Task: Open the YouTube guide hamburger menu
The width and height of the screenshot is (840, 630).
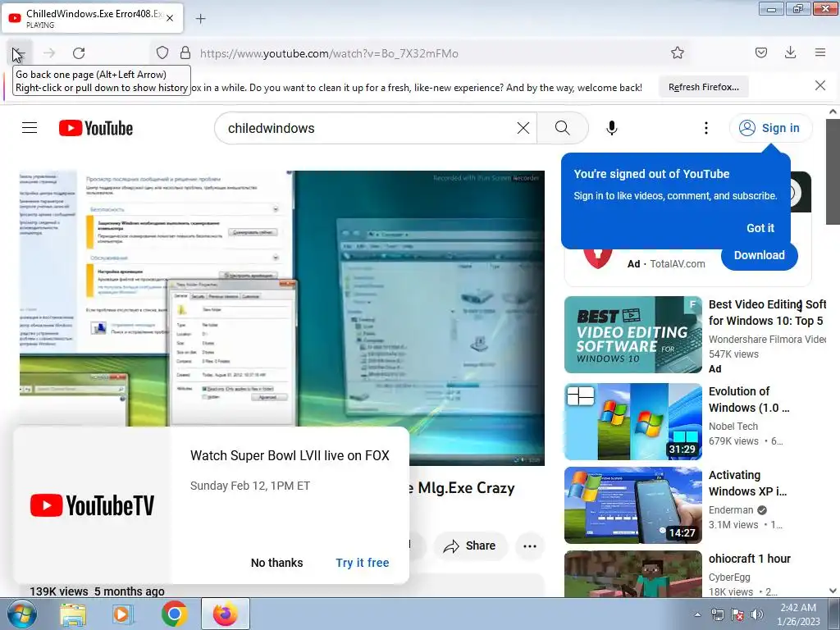Action: coord(30,128)
